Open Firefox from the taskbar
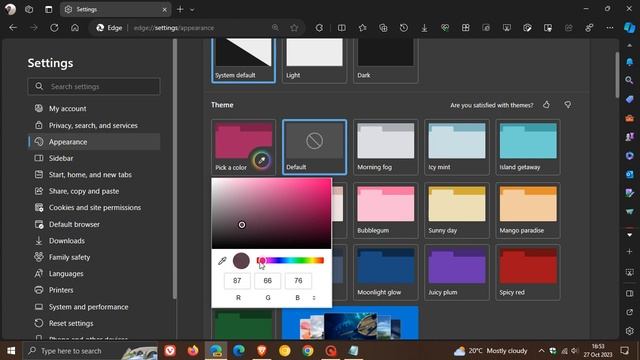This screenshot has height=360, width=640. (193, 351)
